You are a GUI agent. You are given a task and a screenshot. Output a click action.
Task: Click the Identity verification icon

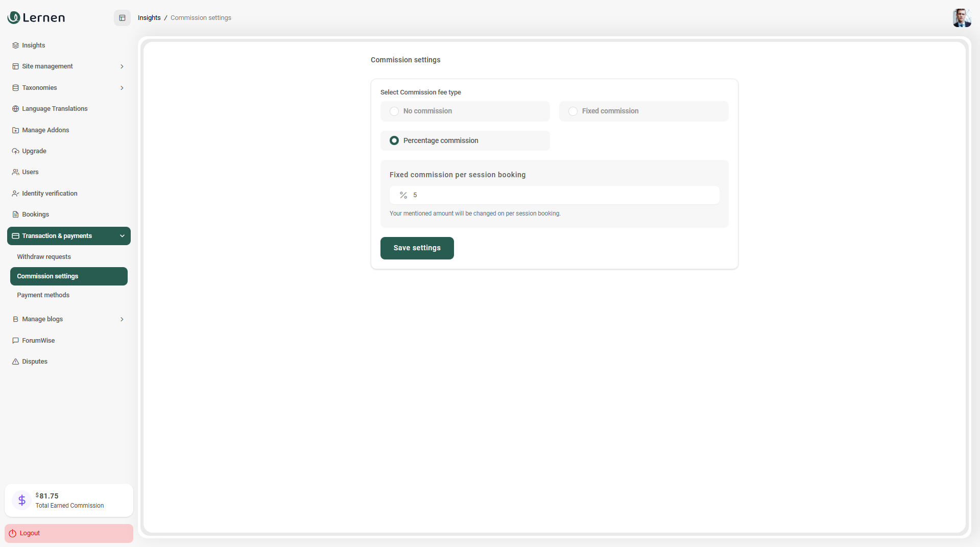pyautogui.click(x=15, y=194)
